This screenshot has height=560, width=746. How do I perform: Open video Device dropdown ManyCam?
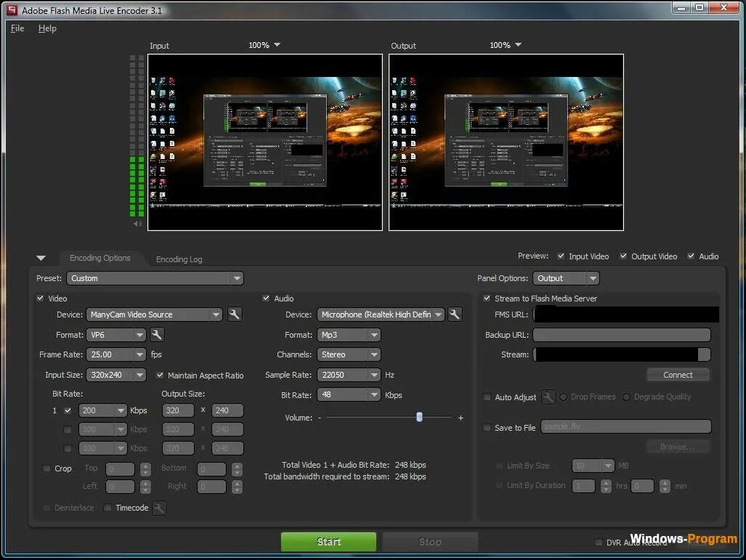154,315
